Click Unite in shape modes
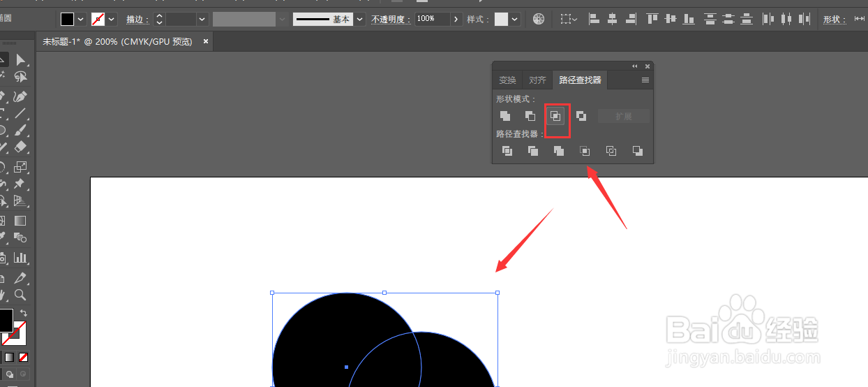Image resolution: width=868 pixels, height=387 pixels. tap(505, 116)
